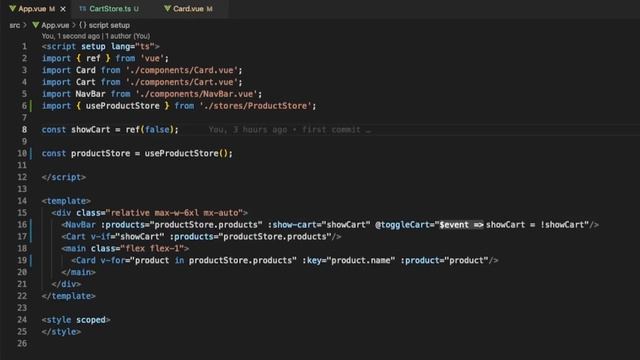This screenshot has width=640, height=360.
Task: Select line number 1 in gutter
Action: pyautogui.click(x=24, y=47)
